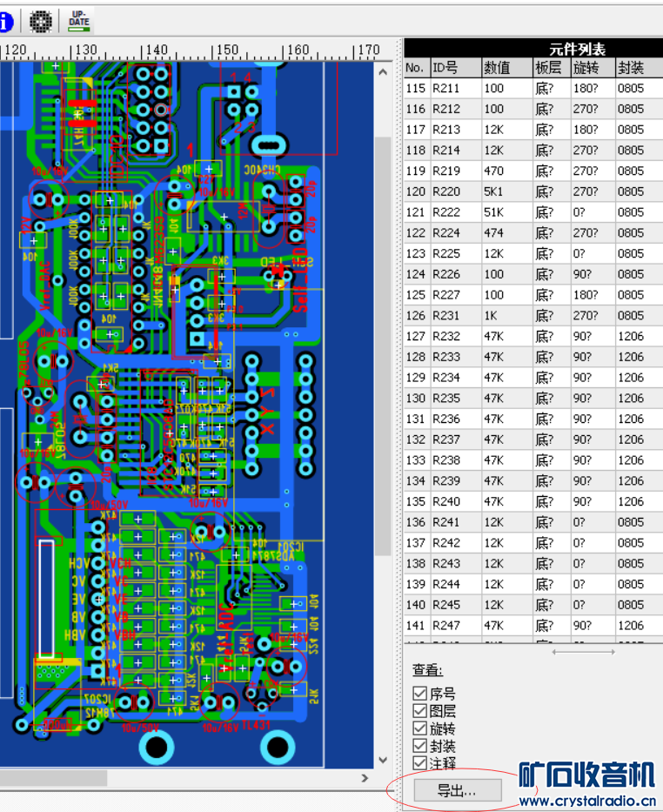Select the R225 row
Screen dimensions: 663x812
(533, 254)
